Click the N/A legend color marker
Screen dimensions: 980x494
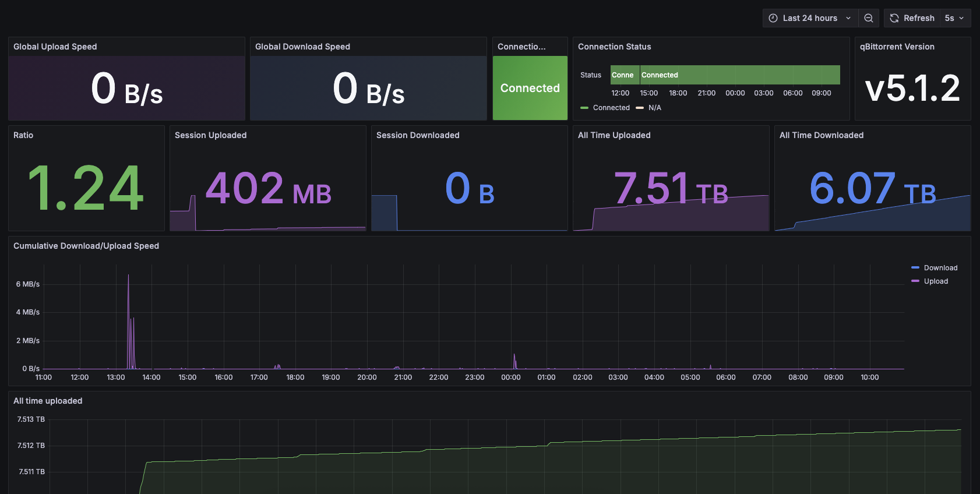(x=640, y=108)
